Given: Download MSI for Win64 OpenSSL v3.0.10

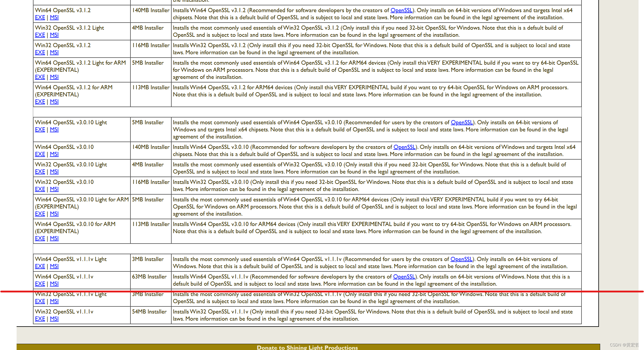Looking at the screenshot, I should pos(54,154).
